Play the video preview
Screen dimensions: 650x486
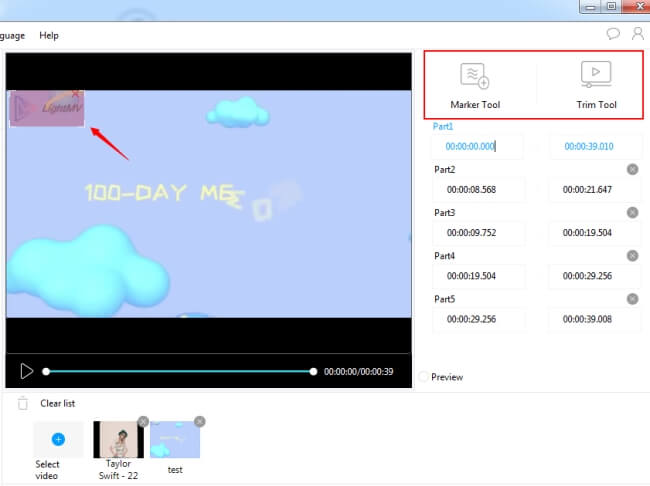tap(27, 371)
